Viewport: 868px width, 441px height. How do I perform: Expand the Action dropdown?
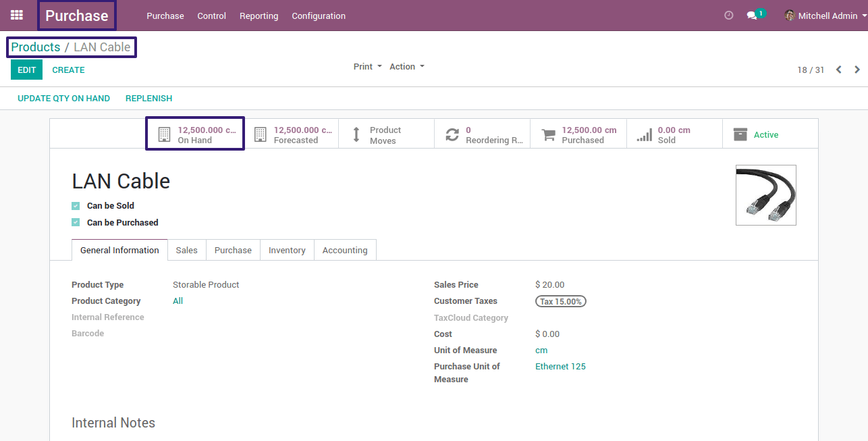click(x=407, y=66)
